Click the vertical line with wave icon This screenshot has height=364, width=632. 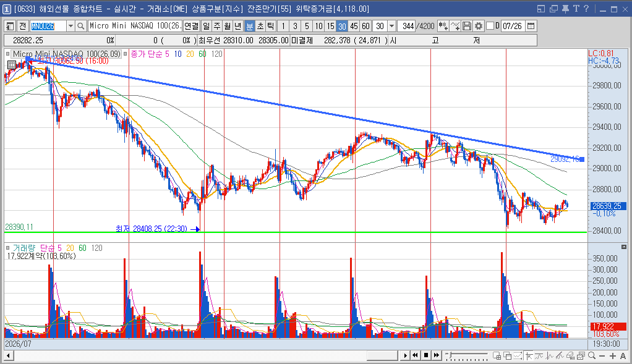coord(549,355)
